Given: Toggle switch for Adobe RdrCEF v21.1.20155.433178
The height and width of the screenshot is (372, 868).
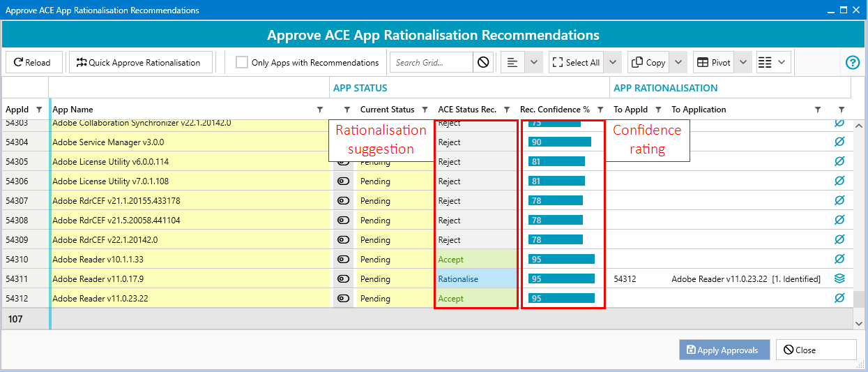Looking at the screenshot, I should [343, 200].
